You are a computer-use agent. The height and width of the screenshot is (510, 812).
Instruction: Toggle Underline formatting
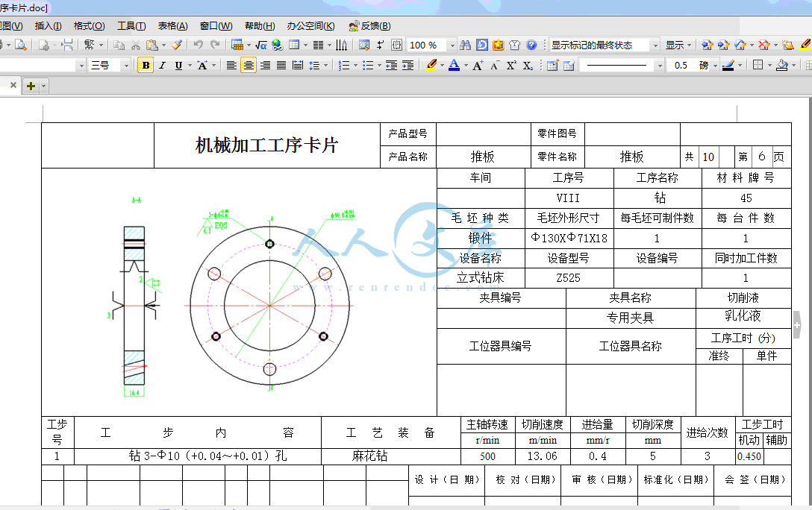(178, 65)
